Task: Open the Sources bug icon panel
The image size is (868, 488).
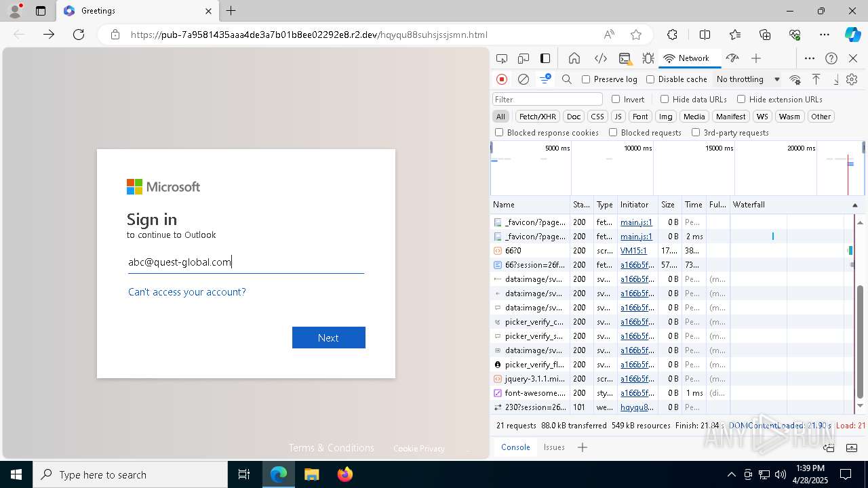Action: (x=648, y=58)
